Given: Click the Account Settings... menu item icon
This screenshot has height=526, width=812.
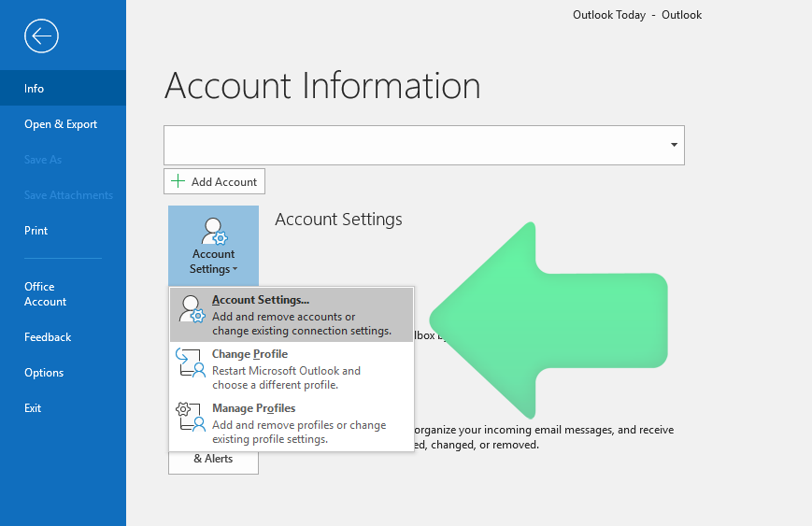Looking at the screenshot, I should pyautogui.click(x=192, y=309).
